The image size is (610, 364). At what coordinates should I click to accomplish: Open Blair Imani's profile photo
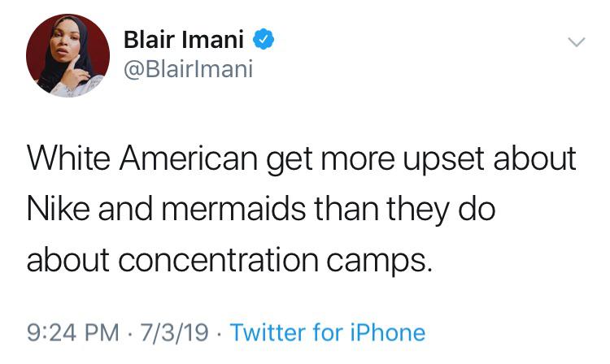coord(68,55)
